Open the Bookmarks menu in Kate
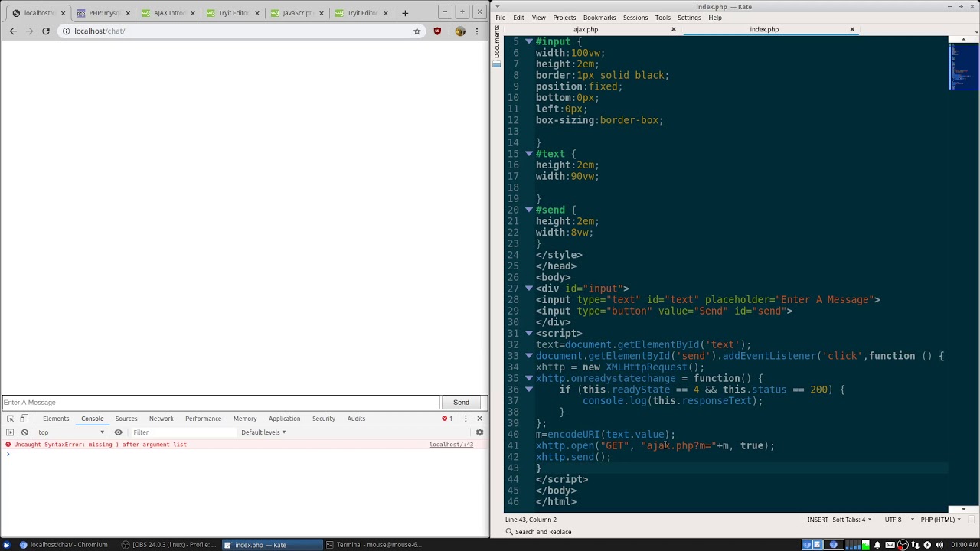 (599, 18)
